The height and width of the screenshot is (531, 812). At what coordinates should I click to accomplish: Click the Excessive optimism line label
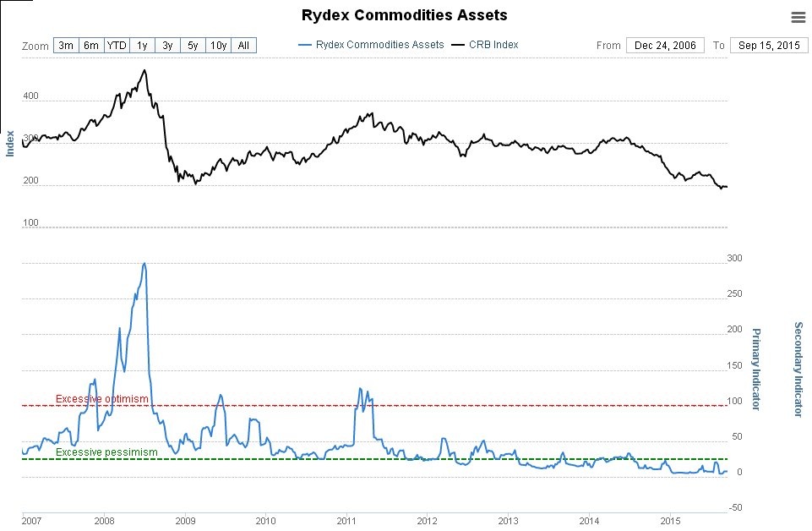click(x=102, y=399)
